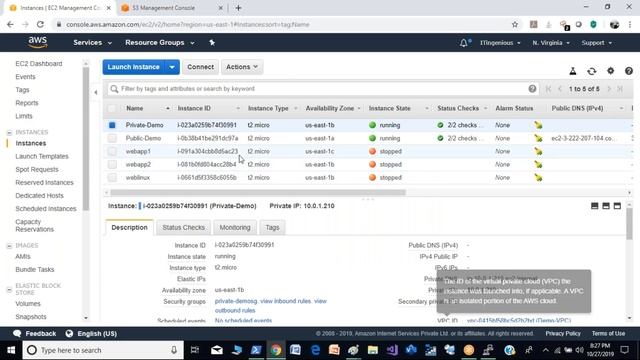Maximize the details pane layout icon
The image size is (640, 360).
[x=617, y=206]
